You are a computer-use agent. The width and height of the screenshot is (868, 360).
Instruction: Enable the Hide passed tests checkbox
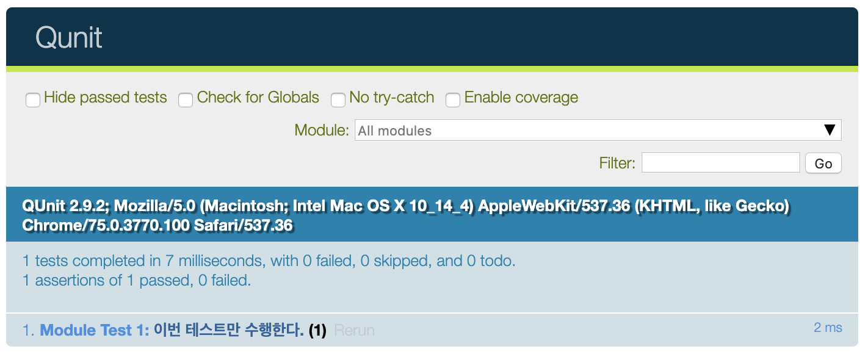pyautogui.click(x=33, y=99)
